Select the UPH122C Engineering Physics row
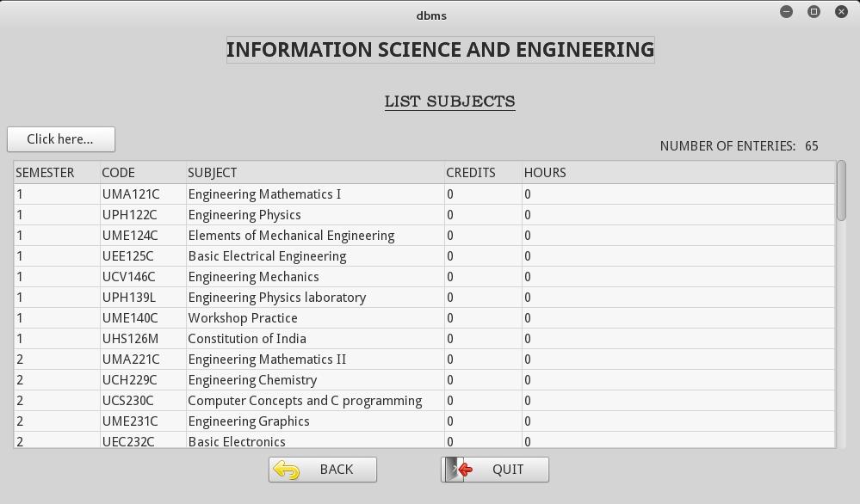 tap(424, 215)
